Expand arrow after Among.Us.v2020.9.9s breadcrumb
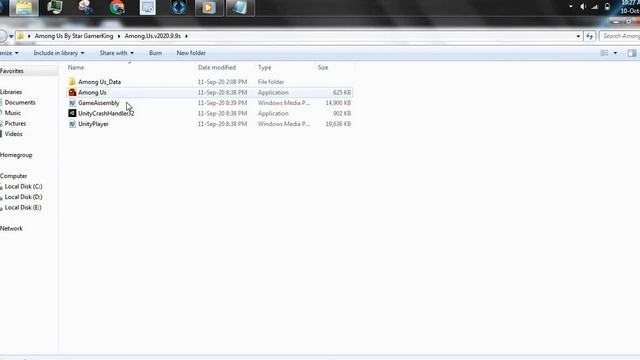 187,36
